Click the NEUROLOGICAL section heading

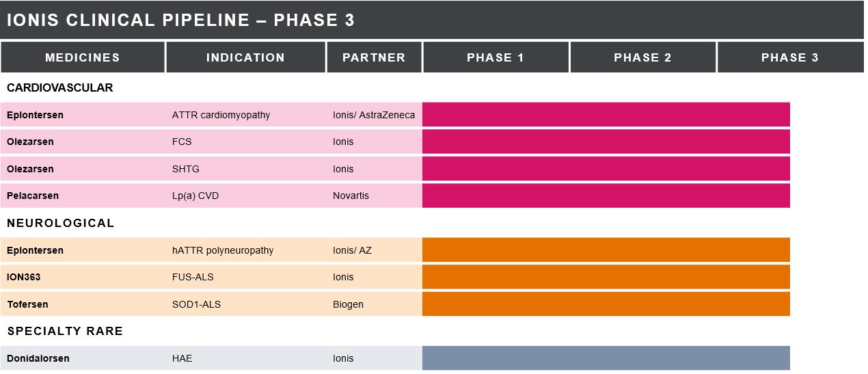(61, 223)
